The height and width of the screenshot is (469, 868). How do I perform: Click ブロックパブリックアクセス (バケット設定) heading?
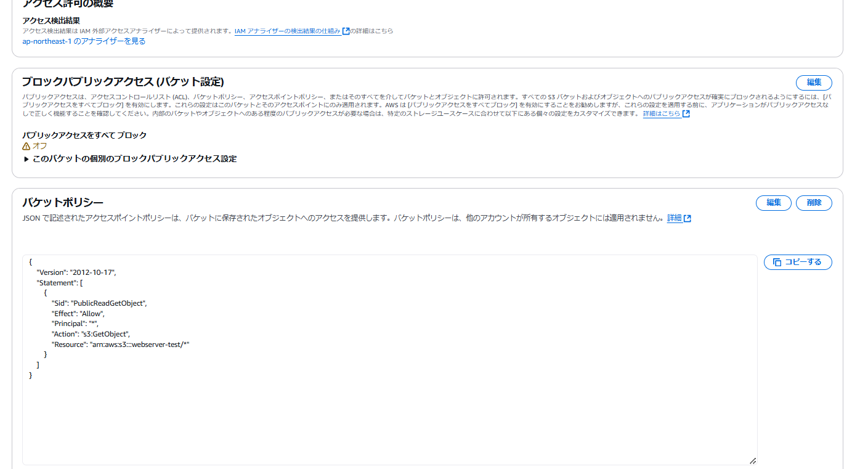(123, 82)
